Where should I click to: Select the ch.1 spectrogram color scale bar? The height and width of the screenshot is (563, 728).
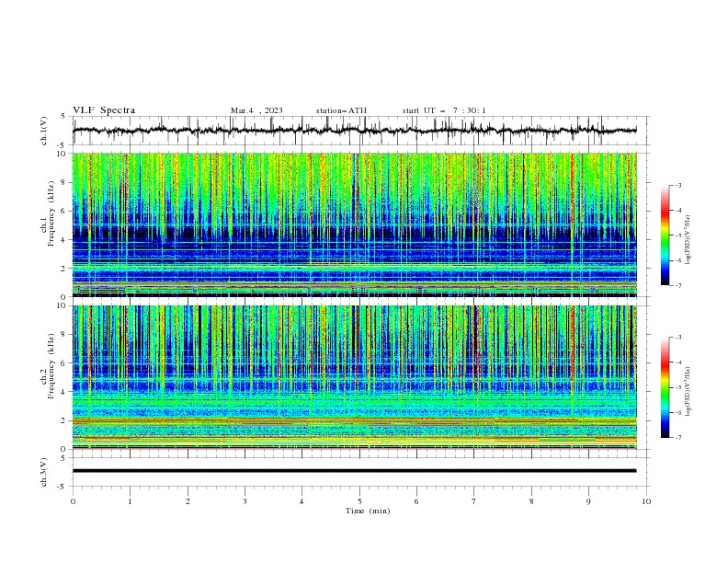(x=665, y=236)
